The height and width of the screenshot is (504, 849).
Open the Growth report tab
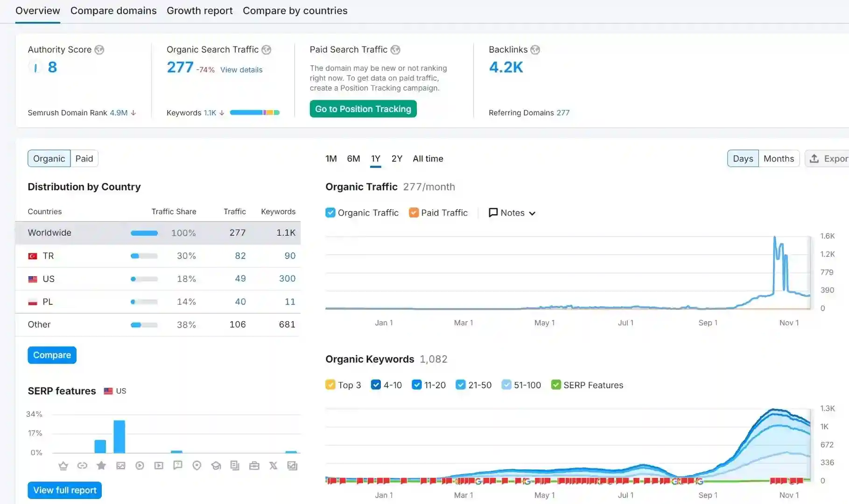[199, 11]
